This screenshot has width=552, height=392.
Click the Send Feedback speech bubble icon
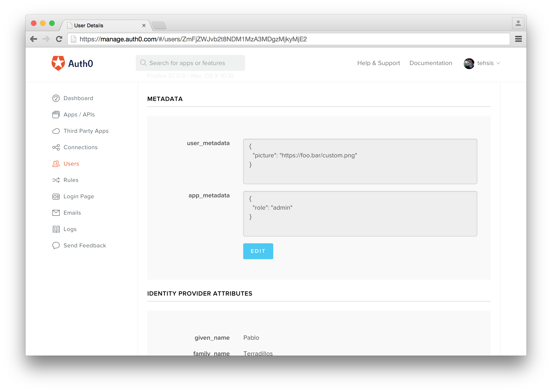[x=56, y=246]
